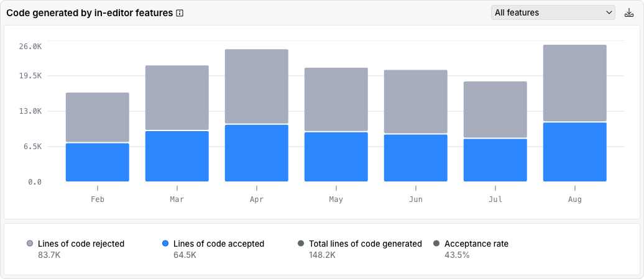The width and height of the screenshot is (644, 279).
Task: Select the gray rejected bar for May
Action: coord(336,99)
